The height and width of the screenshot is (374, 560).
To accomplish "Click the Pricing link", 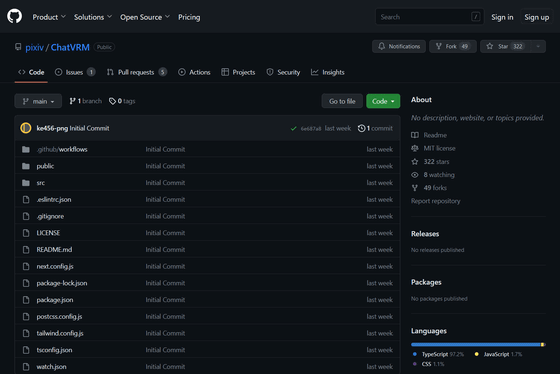I will pyautogui.click(x=189, y=17).
